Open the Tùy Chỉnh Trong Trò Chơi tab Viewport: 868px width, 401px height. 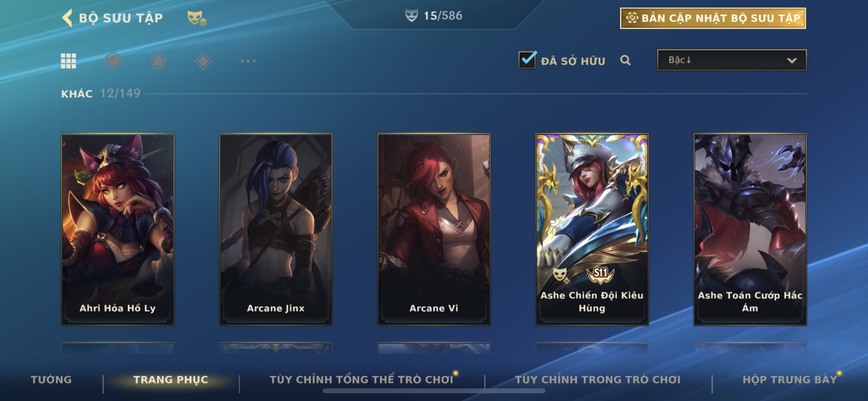click(597, 379)
